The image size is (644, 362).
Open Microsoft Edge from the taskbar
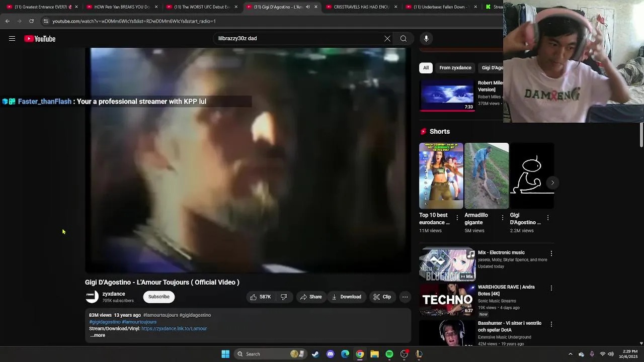[x=345, y=354]
